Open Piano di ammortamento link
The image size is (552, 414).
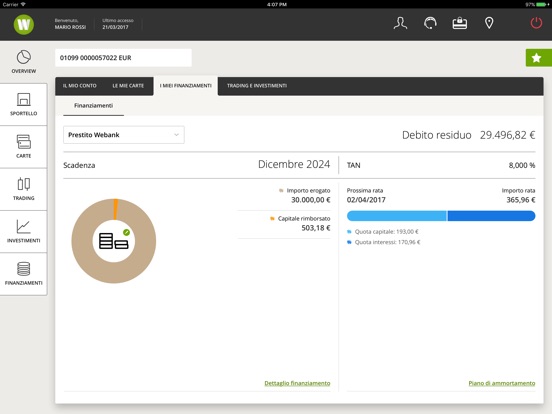(x=502, y=383)
